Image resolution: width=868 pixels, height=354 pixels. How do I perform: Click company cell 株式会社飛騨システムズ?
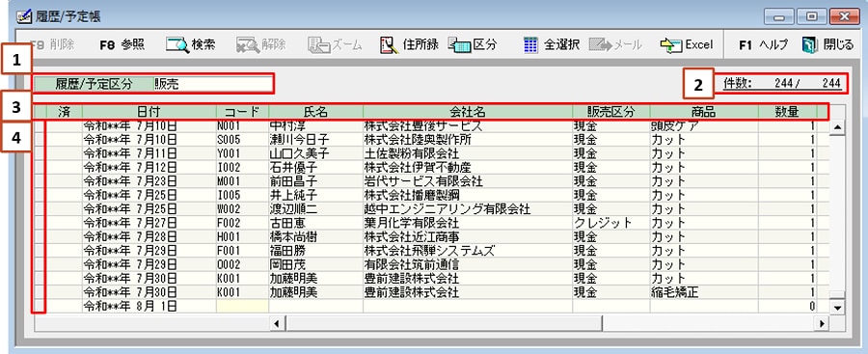pos(468,251)
